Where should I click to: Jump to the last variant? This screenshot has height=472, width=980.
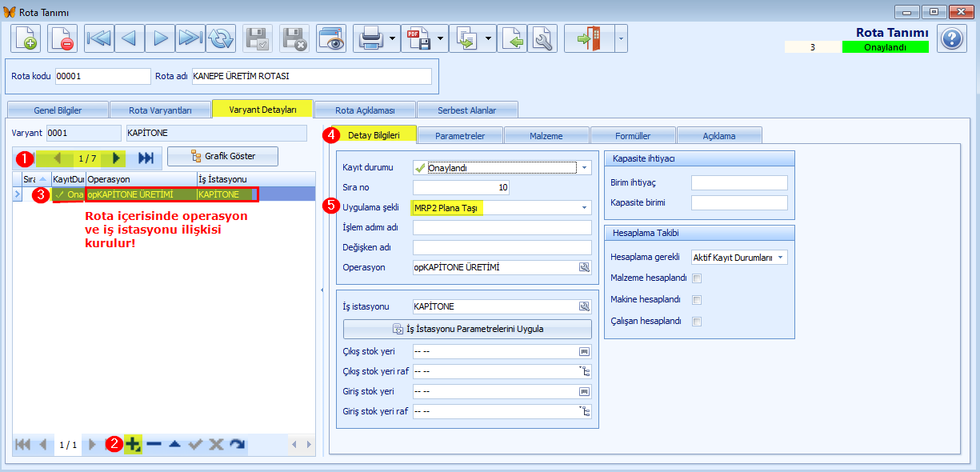click(x=146, y=158)
